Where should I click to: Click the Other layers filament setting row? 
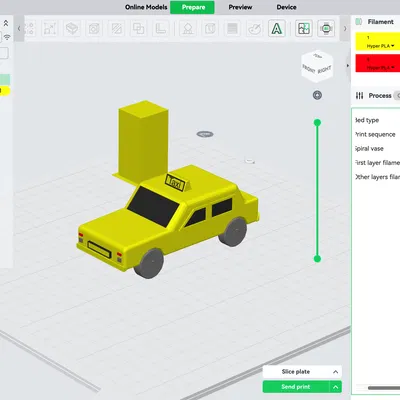click(x=377, y=177)
